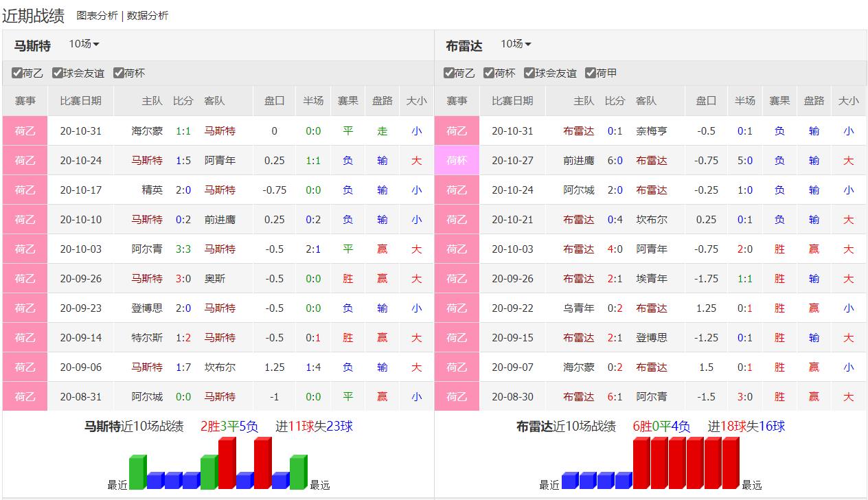
Task: Click the 盘口 column header for 马斯特
Action: tap(274, 101)
